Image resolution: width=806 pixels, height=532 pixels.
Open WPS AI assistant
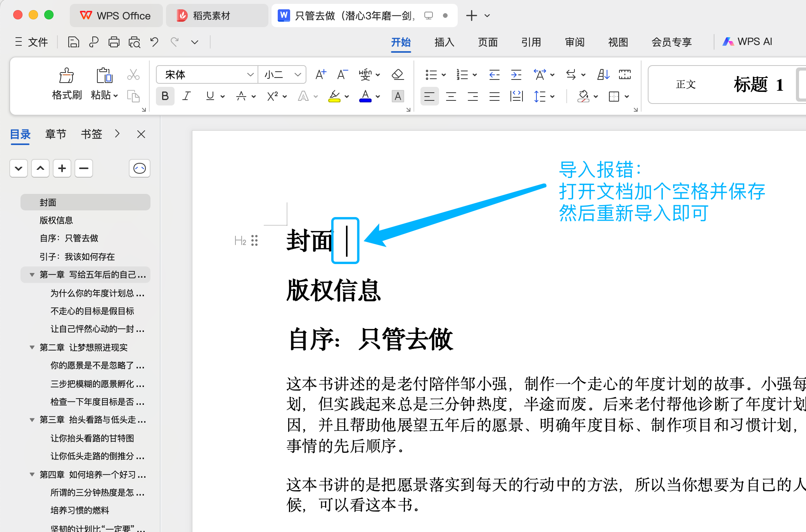point(747,42)
